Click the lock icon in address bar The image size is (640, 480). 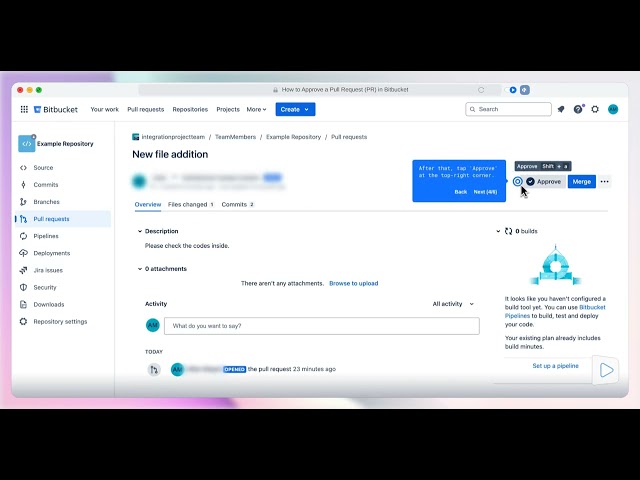click(x=276, y=90)
